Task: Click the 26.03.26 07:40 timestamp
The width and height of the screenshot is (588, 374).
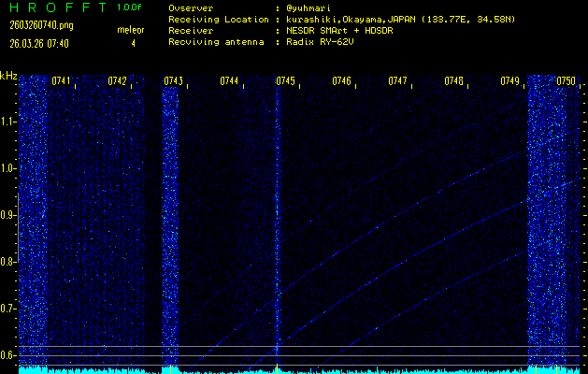Action: [39, 43]
